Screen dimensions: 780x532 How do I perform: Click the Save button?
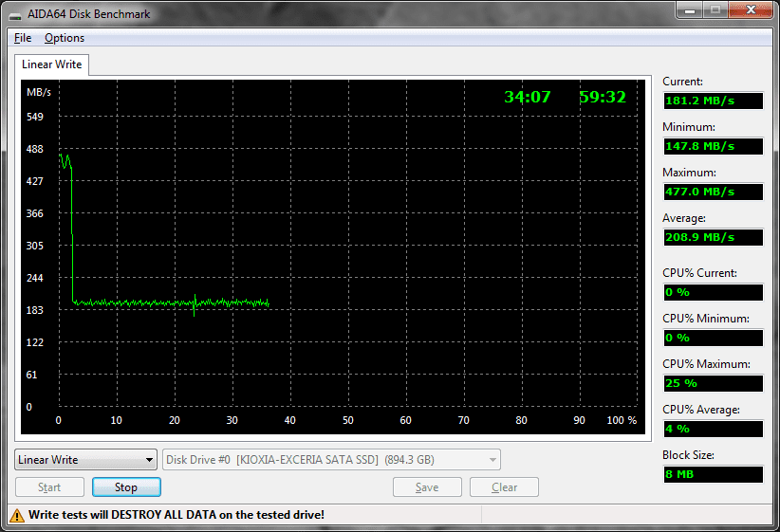pyautogui.click(x=427, y=487)
